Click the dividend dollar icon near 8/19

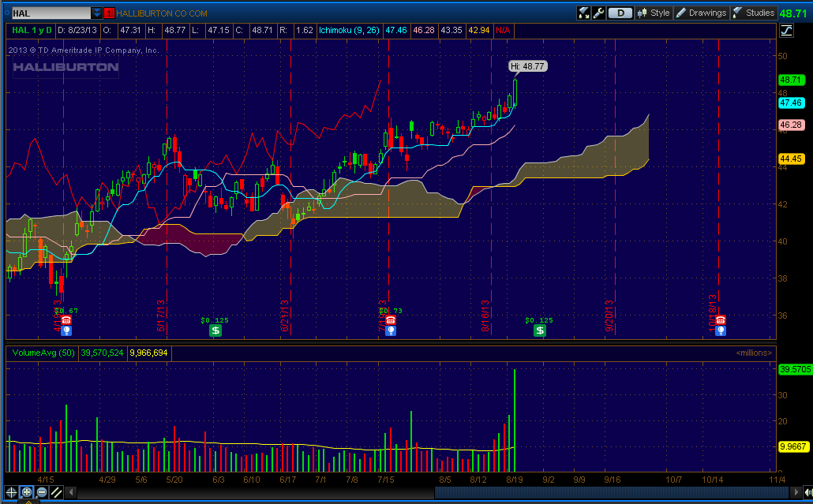(x=540, y=330)
